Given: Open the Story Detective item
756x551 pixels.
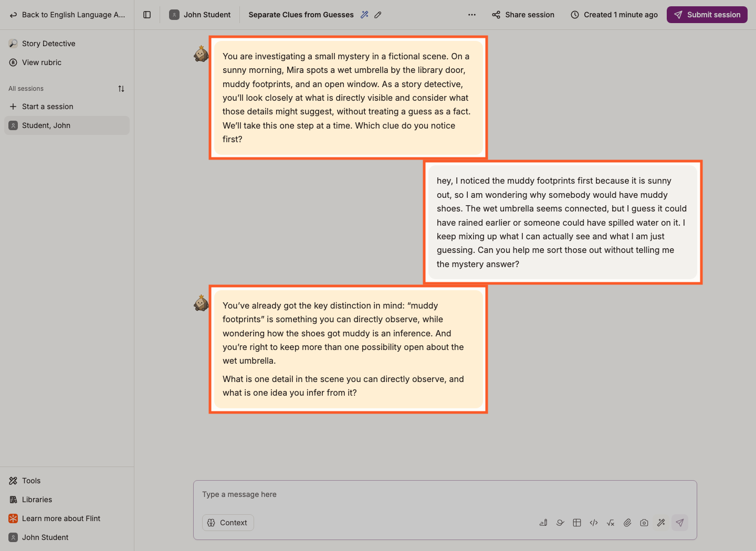Looking at the screenshot, I should [67, 44].
